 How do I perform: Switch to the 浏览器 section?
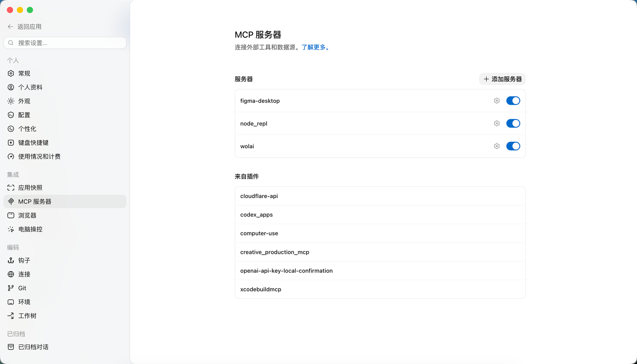(65, 215)
